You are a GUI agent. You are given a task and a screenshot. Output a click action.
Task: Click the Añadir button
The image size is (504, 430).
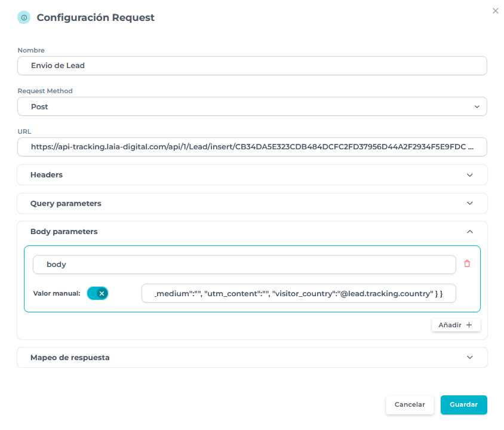(x=455, y=325)
